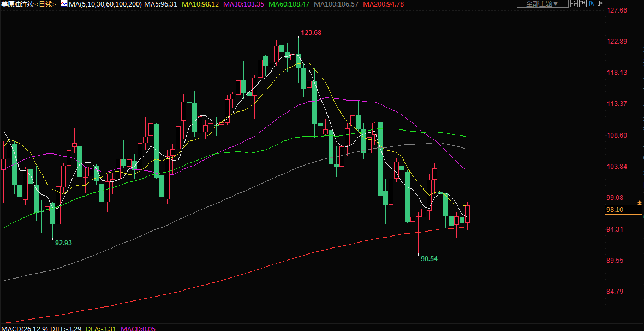Click the red MA200:94.78 legend entry
644x331 pixels.
point(383,4)
